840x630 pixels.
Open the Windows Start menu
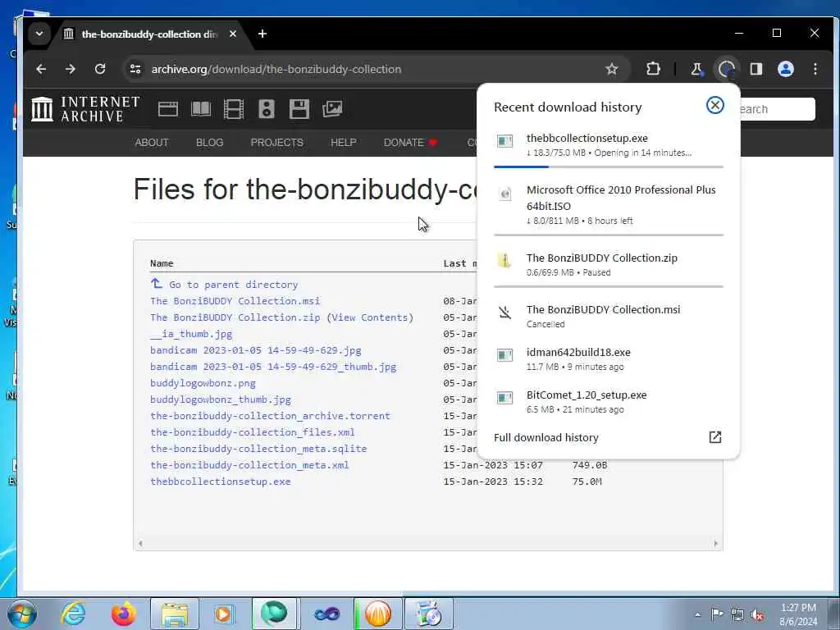[x=21, y=614]
